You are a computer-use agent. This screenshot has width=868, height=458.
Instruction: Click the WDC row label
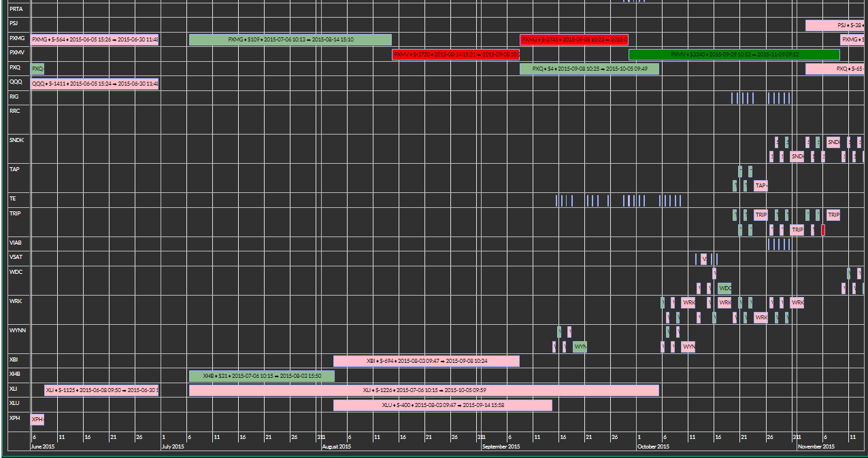point(16,272)
